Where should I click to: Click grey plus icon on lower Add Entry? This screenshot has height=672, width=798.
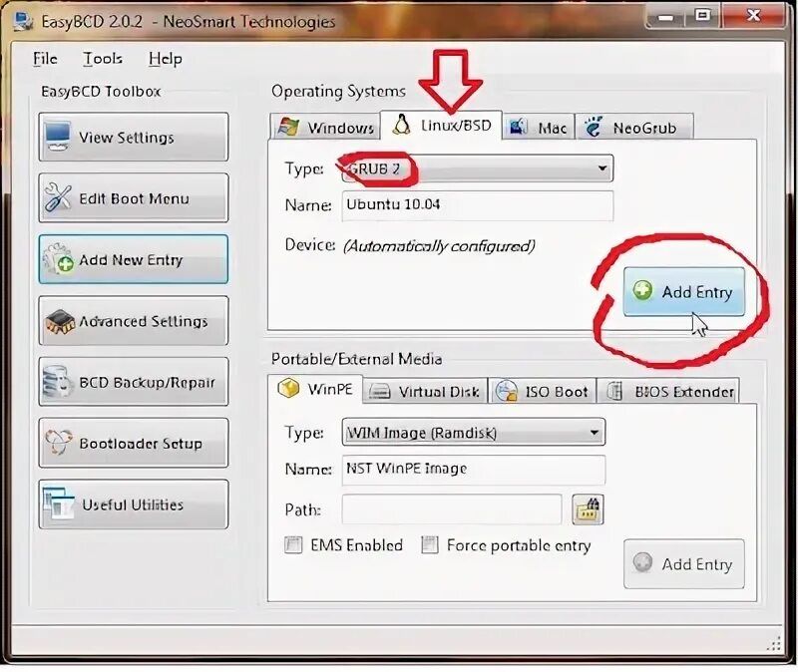[642, 562]
